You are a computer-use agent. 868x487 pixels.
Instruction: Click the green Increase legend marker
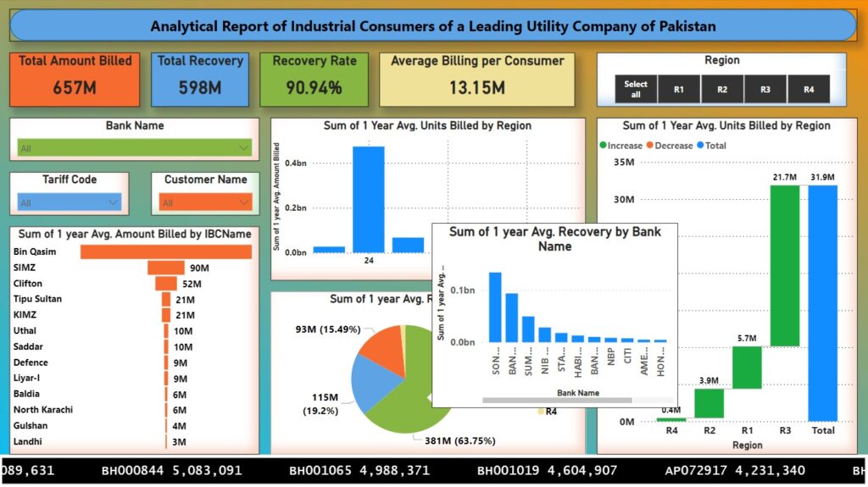click(x=603, y=146)
